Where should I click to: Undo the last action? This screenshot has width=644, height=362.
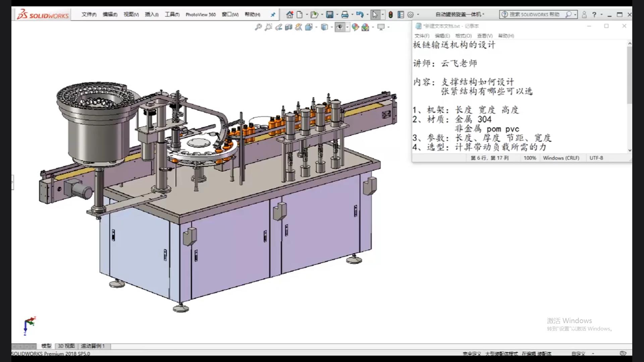tap(360, 14)
